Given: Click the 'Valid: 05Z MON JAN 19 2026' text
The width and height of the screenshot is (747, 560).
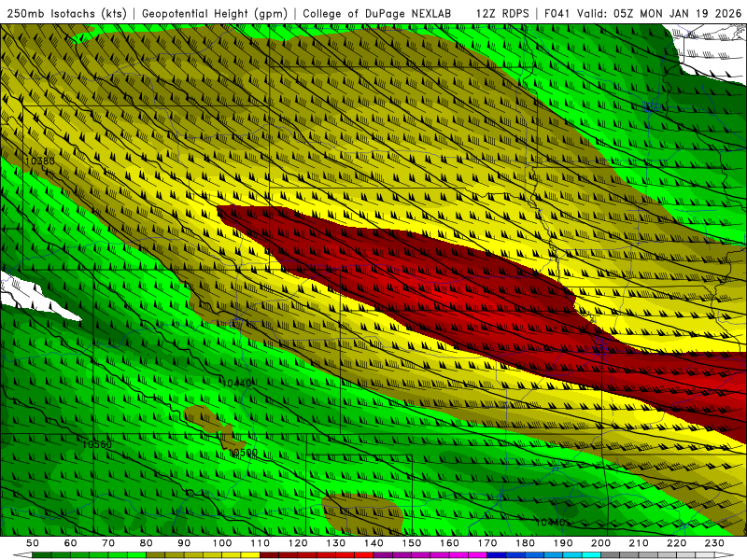Looking at the screenshot, I should tap(659, 14).
